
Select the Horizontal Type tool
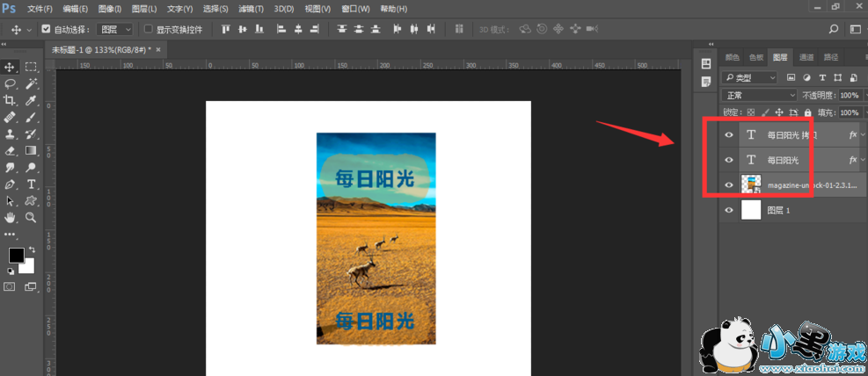click(x=31, y=184)
